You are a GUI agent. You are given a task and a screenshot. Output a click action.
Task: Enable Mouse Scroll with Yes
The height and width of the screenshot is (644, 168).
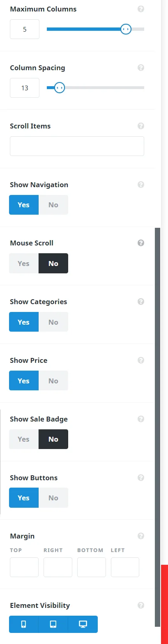point(24,264)
